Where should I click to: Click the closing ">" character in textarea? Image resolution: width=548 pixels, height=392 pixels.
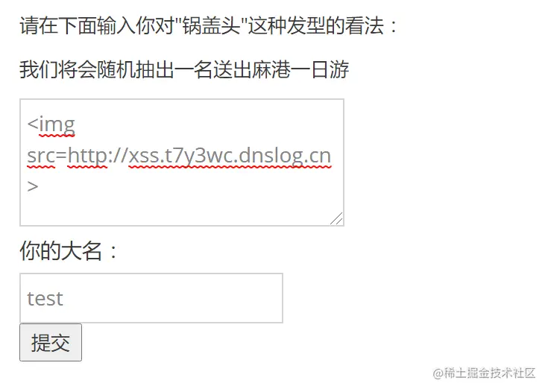click(33, 186)
